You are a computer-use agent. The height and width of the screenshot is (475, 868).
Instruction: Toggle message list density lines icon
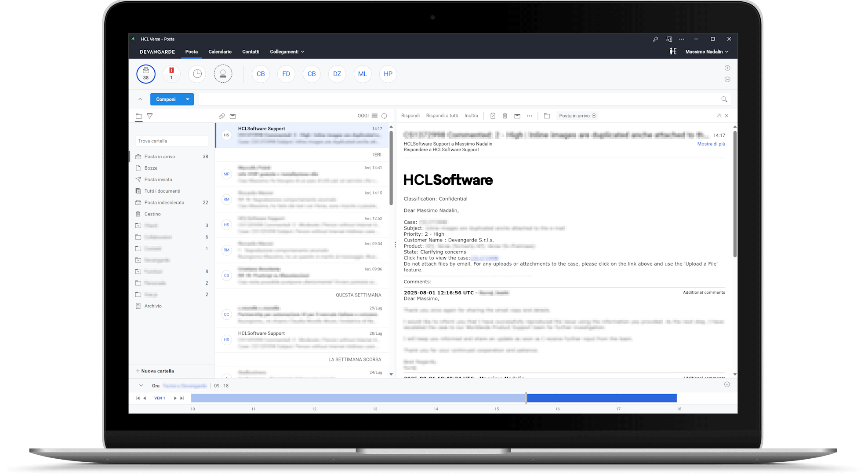click(x=374, y=116)
